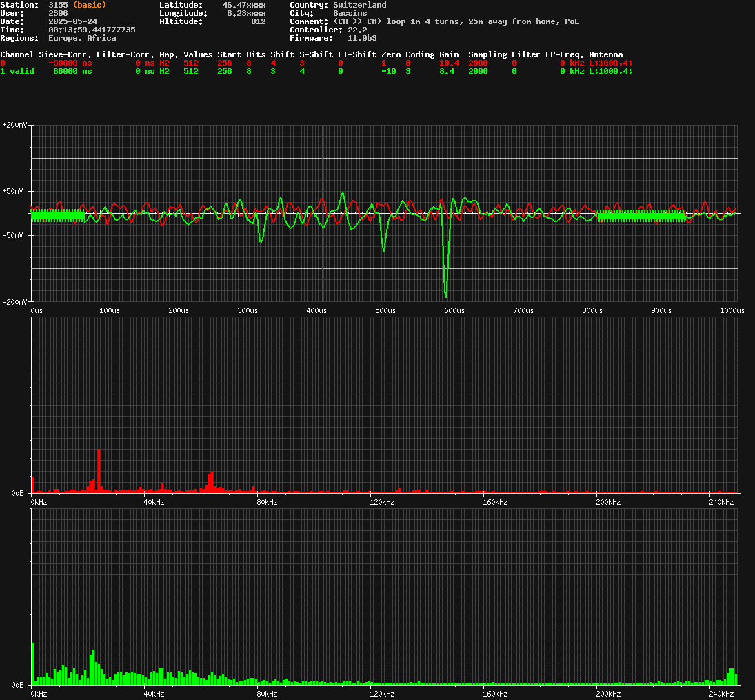This screenshot has height=700, width=755.
Task: Select the "Filter-Corr." column header
Action: point(125,54)
